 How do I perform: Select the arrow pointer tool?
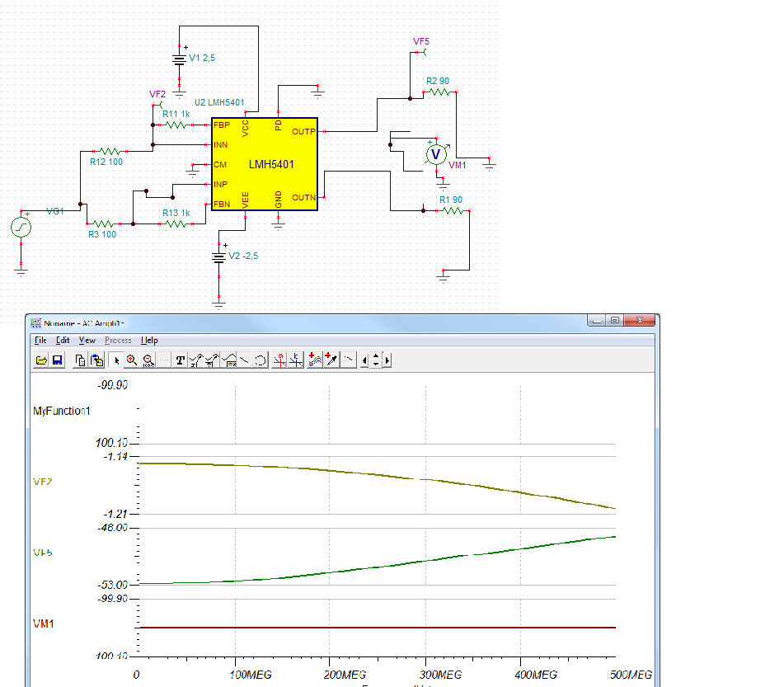(x=116, y=360)
